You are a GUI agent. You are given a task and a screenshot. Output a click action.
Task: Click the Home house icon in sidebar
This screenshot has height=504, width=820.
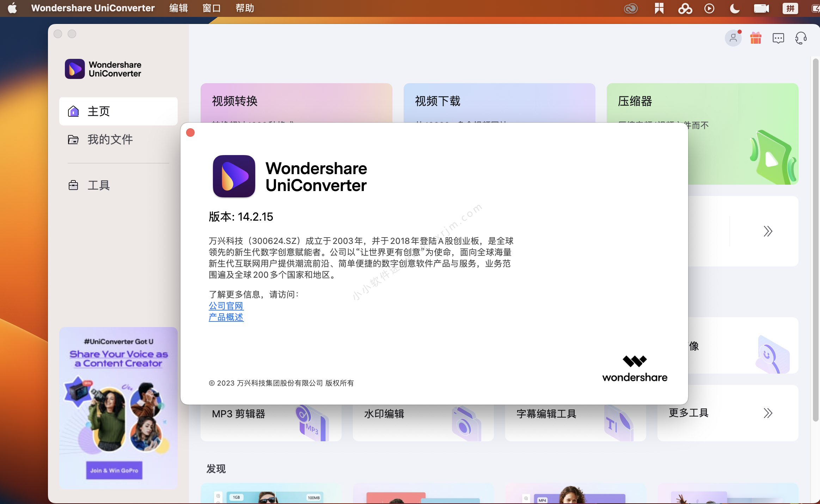pyautogui.click(x=73, y=111)
